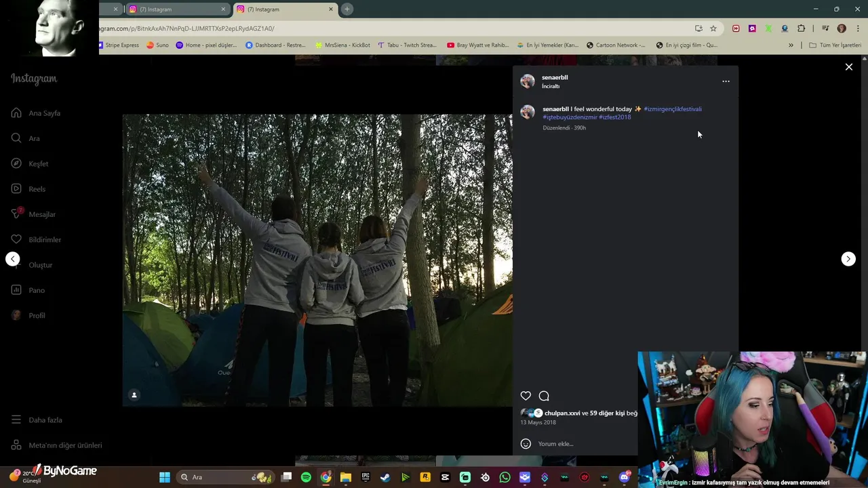The image size is (868, 488).
Task: Switch to the active Instagram browser tab
Action: [x=283, y=9]
